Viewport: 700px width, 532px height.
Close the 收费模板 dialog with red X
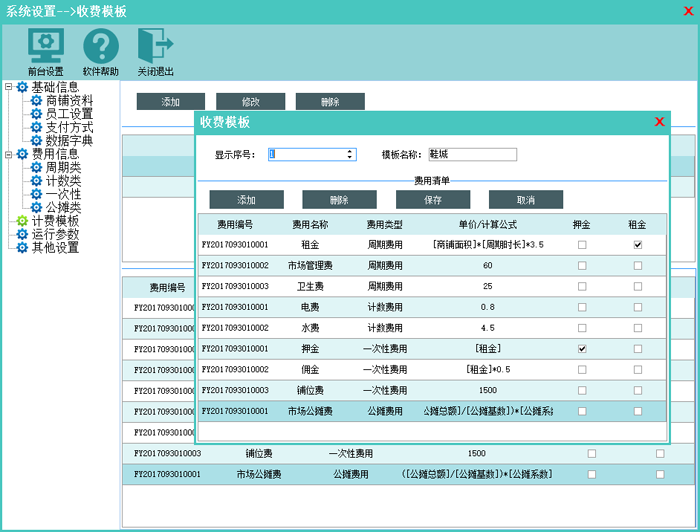point(659,122)
